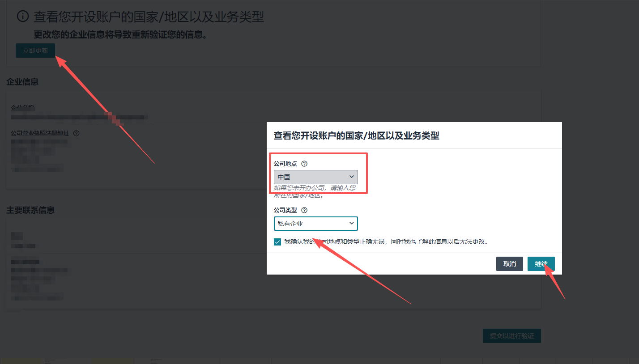Click help icon next to 公司营业执照注册地址
The width and height of the screenshot is (639, 364).
(x=77, y=133)
